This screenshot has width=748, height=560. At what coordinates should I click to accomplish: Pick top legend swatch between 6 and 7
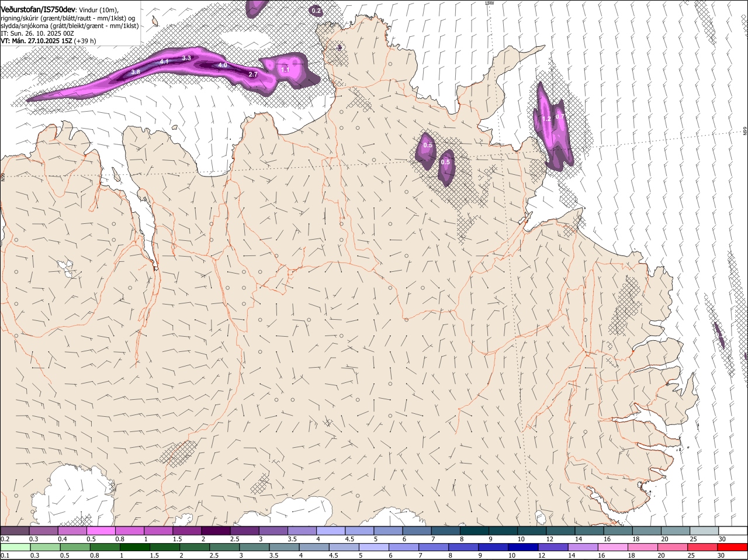pyautogui.click(x=417, y=530)
